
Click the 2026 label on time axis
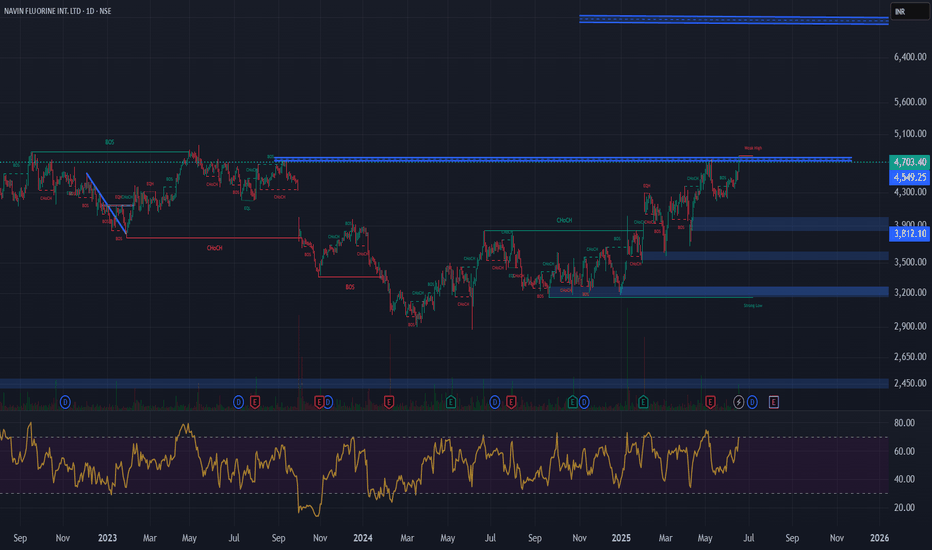click(x=879, y=538)
